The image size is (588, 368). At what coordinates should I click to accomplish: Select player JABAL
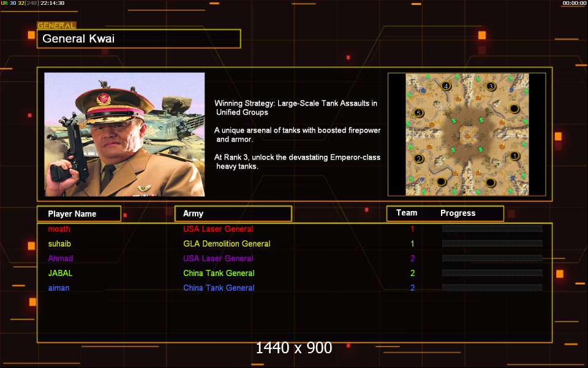(x=61, y=273)
